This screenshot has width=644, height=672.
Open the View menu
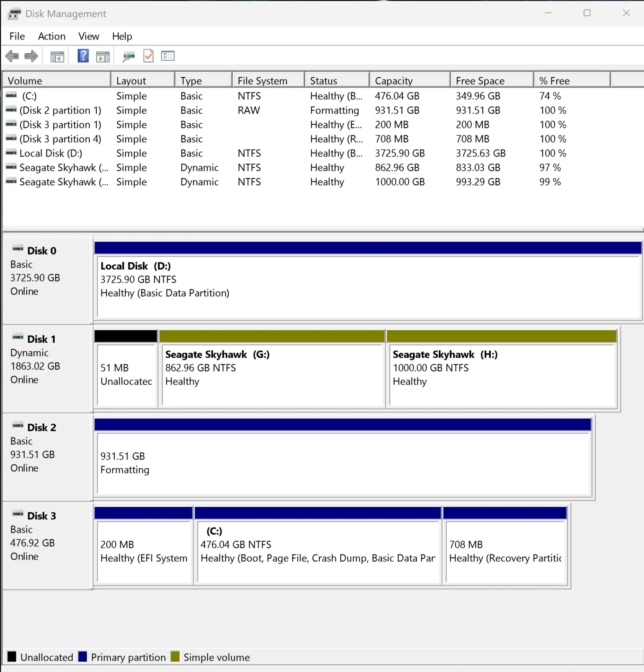[x=89, y=36]
